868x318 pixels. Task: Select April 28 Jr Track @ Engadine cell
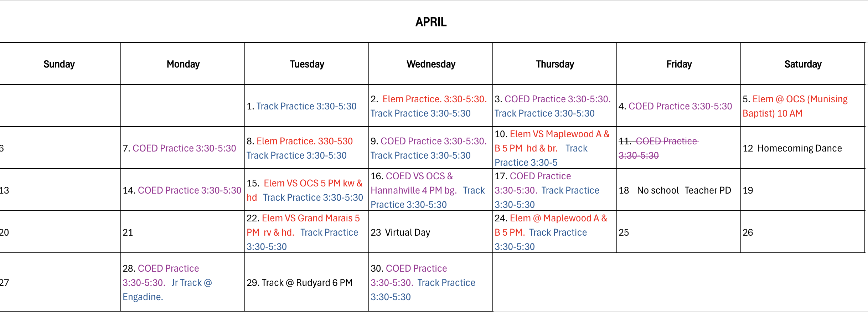click(183, 282)
